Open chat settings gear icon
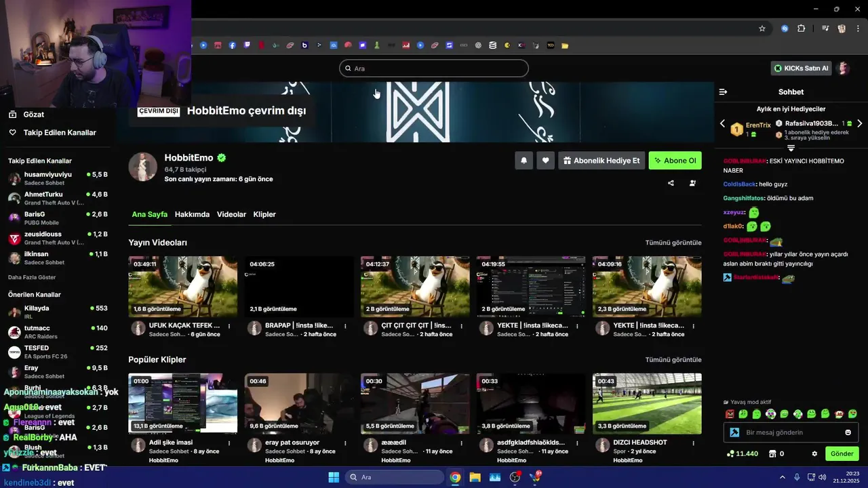868x488 pixels. (x=814, y=453)
